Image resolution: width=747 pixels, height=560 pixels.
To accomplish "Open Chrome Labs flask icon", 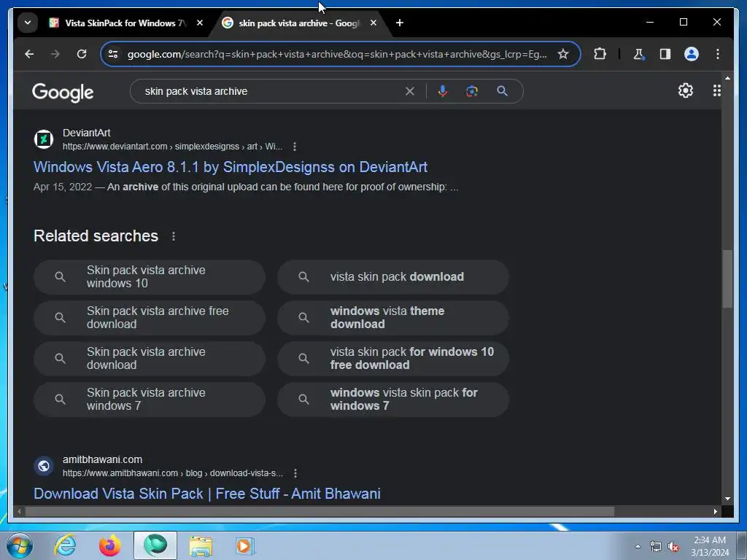I will pos(638,54).
